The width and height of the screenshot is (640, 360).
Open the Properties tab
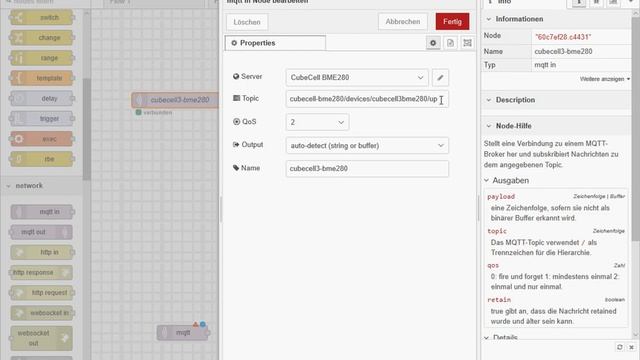pos(275,43)
